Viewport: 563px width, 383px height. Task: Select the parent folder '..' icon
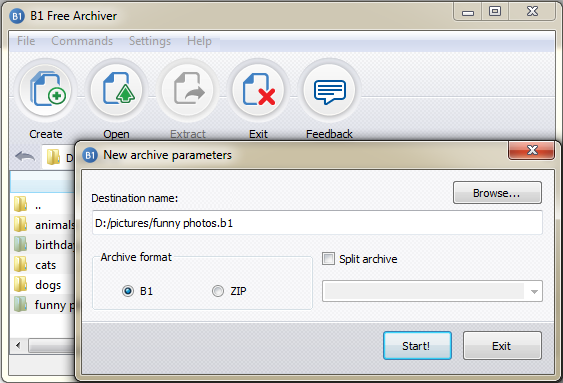click(20, 204)
